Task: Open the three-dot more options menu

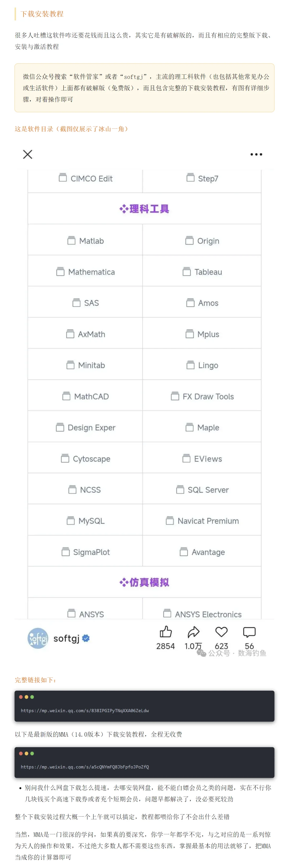Action: pyautogui.click(x=256, y=154)
